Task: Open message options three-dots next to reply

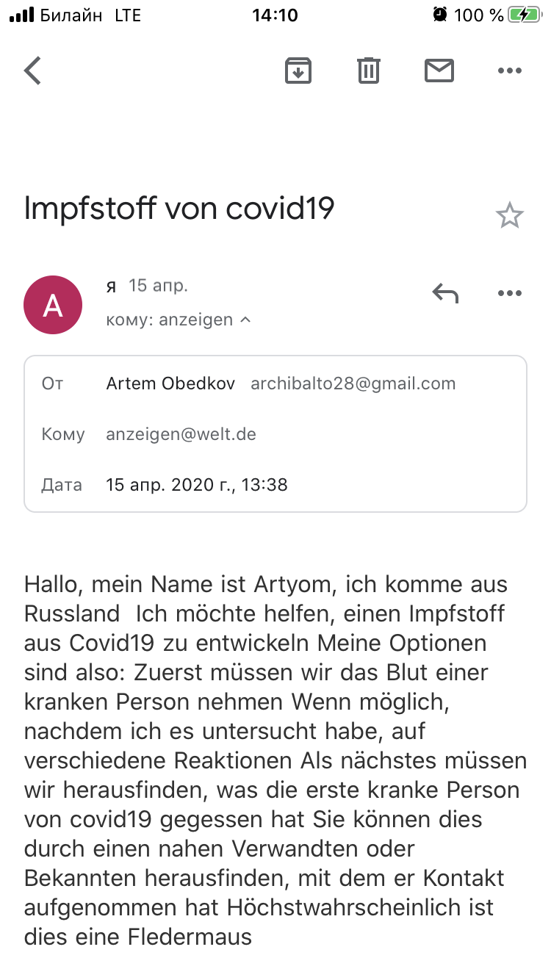Action: (510, 294)
